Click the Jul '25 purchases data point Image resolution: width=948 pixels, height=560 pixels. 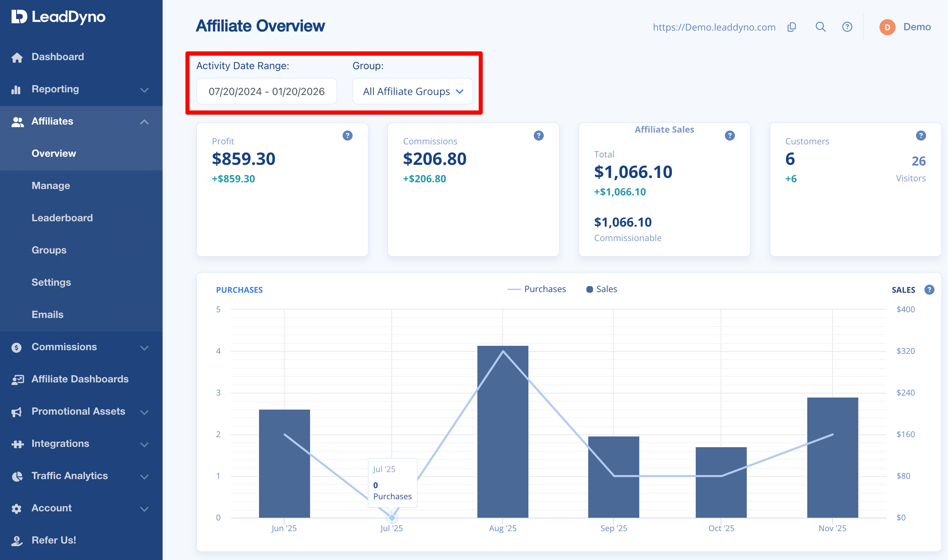coord(392,517)
